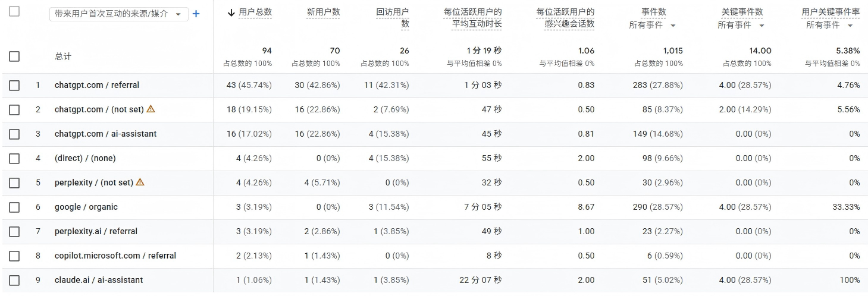Tick the select-all checkbox in header

tap(14, 11)
